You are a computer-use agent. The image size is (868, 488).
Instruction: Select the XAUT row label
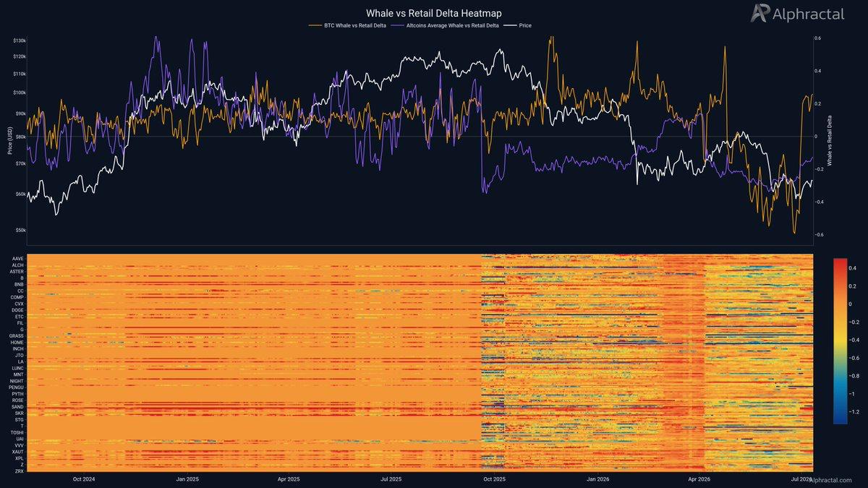pyautogui.click(x=17, y=452)
